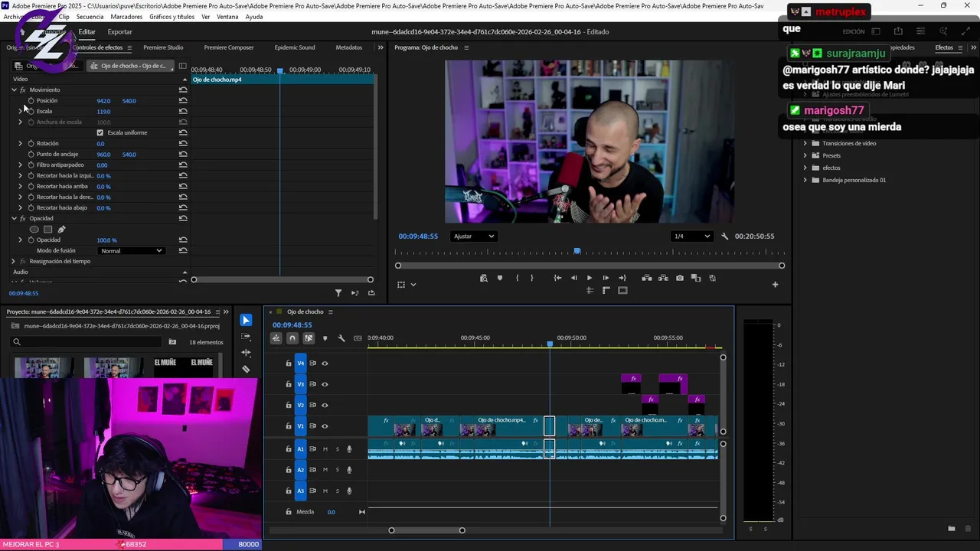Reset the Escala parameter
The image size is (980, 551).
[183, 111]
